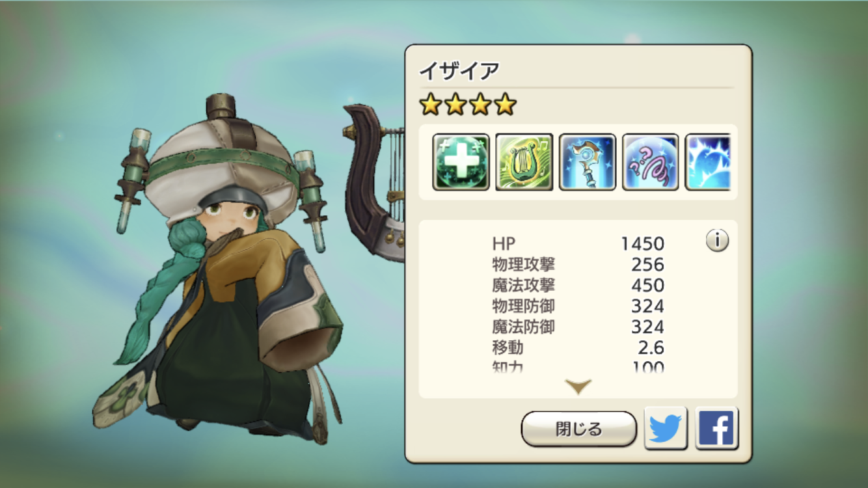Close the panel with 閉じる button
This screenshot has width=868, height=488.
tap(578, 429)
